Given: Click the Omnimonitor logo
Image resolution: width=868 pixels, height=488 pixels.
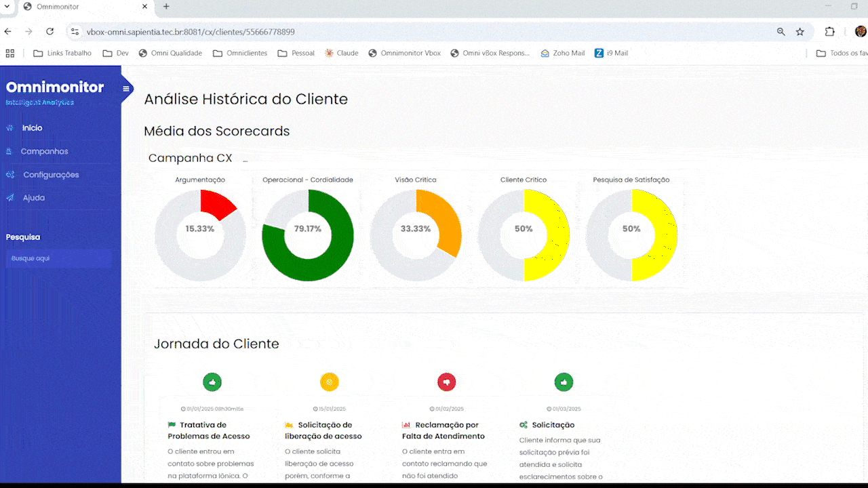Looking at the screenshot, I should pyautogui.click(x=55, y=87).
